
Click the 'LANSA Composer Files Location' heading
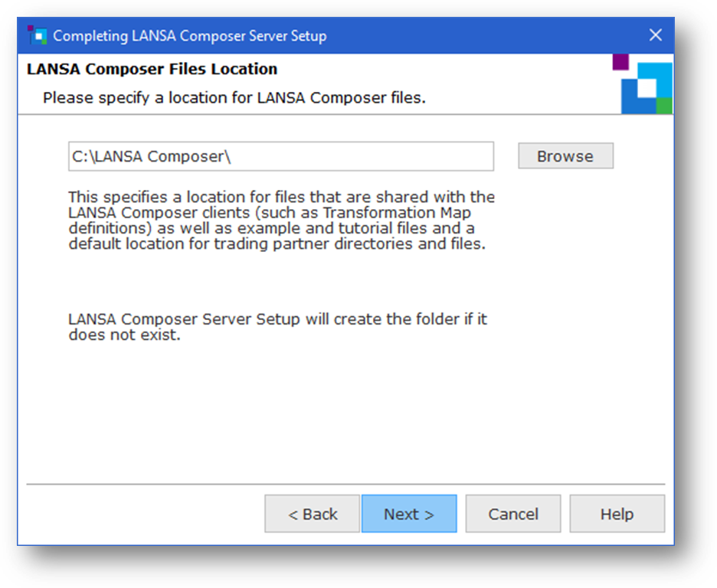point(152,69)
